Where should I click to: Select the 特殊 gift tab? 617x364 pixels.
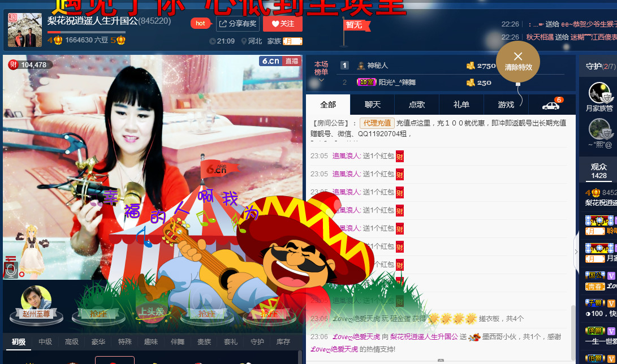(125, 341)
